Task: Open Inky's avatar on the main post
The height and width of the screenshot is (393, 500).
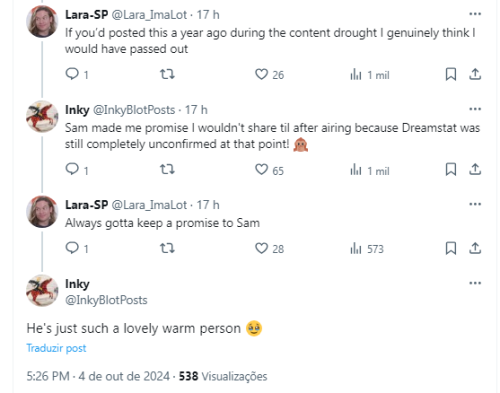Action: (x=42, y=290)
